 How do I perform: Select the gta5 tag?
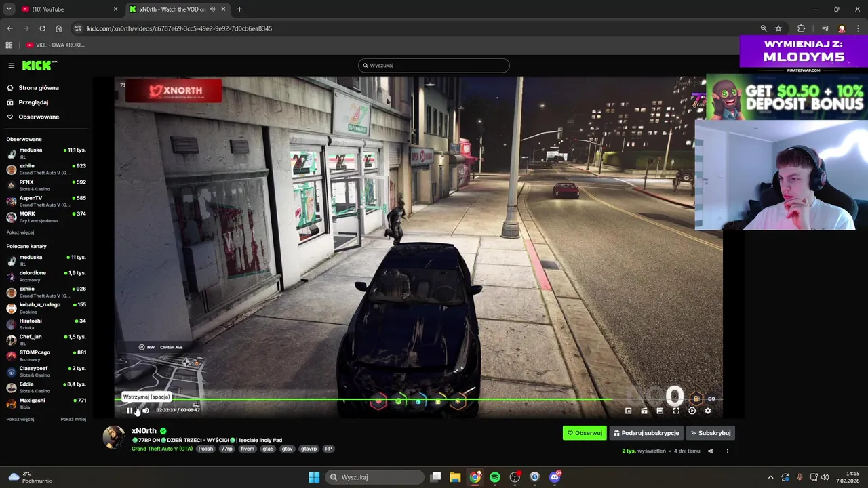[x=268, y=449]
